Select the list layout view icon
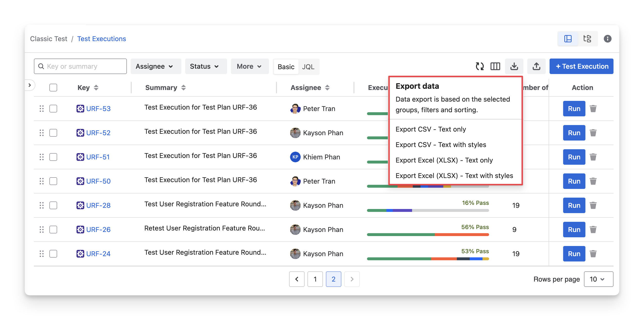644x320 pixels. pyautogui.click(x=568, y=39)
